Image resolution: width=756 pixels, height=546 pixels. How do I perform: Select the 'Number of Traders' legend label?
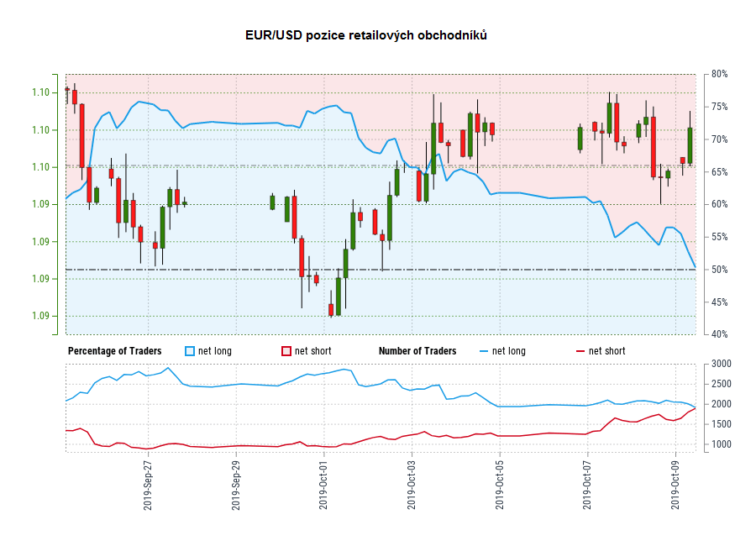(417, 351)
